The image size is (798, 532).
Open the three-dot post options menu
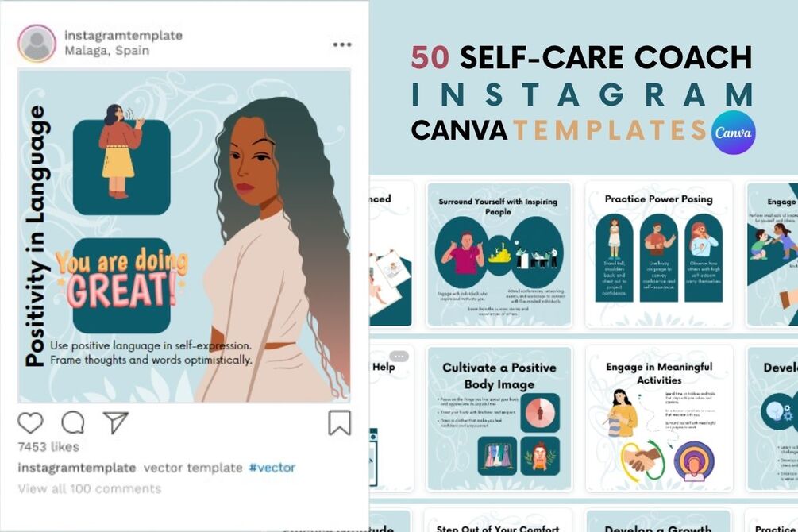click(x=342, y=44)
